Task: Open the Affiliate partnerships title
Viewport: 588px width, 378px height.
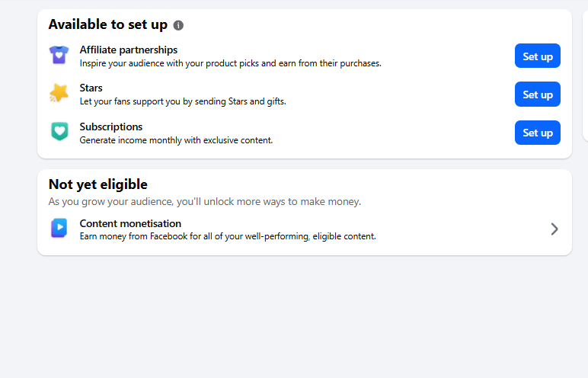Action: pos(128,50)
